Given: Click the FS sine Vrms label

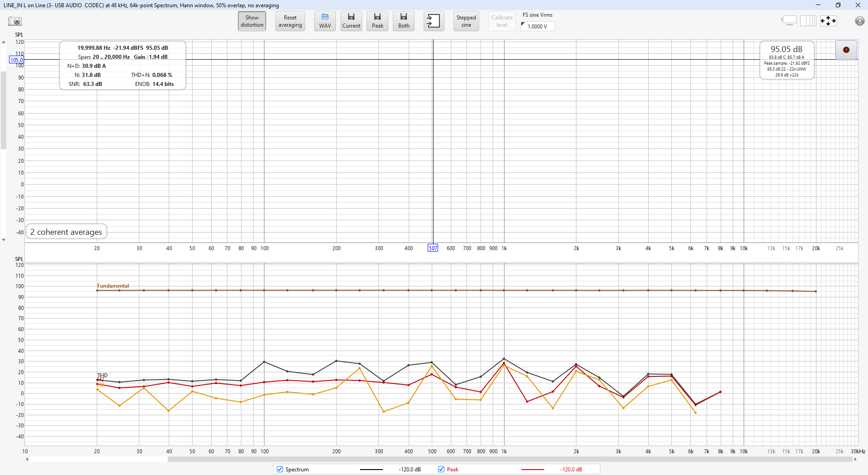Looking at the screenshot, I should click(x=538, y=15).
